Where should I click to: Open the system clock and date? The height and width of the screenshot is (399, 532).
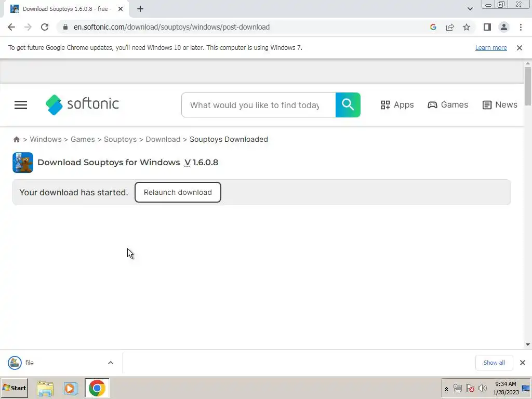pos(506,388)
